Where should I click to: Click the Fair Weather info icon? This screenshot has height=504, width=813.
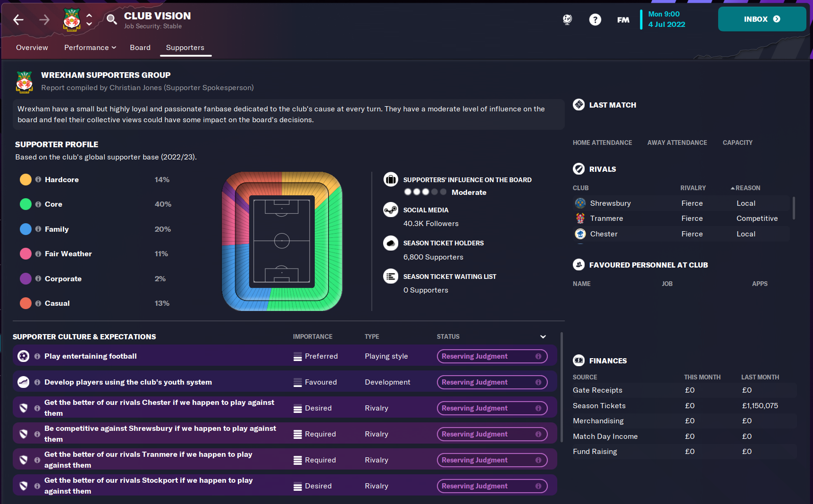(38, 253)
